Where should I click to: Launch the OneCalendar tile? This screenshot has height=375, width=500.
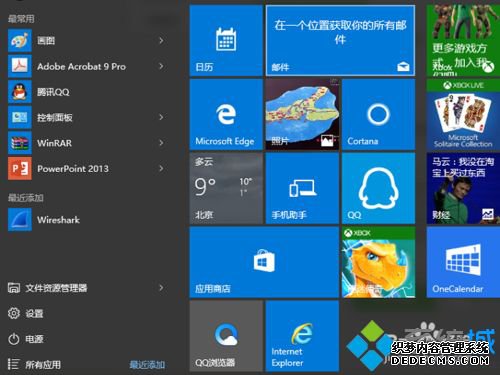[463, 262]
